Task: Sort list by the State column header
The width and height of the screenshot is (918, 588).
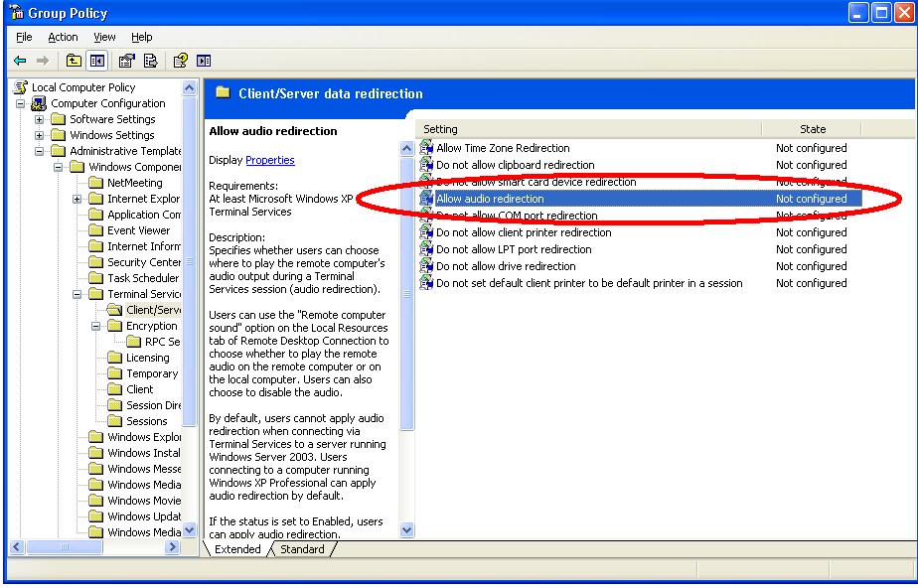Action: 813,129
